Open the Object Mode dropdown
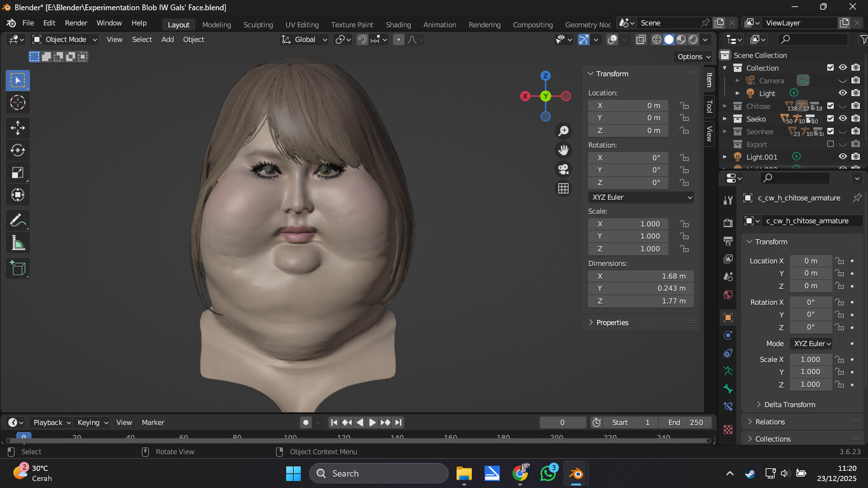The width and height of the screenshot is (868, 488). (65, 39)
